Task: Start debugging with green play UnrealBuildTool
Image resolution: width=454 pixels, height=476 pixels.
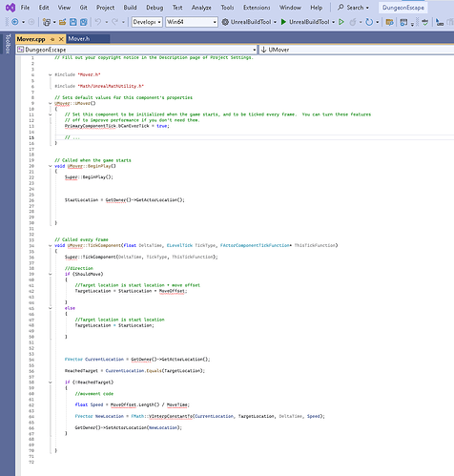Action: [x=283, y=22]
